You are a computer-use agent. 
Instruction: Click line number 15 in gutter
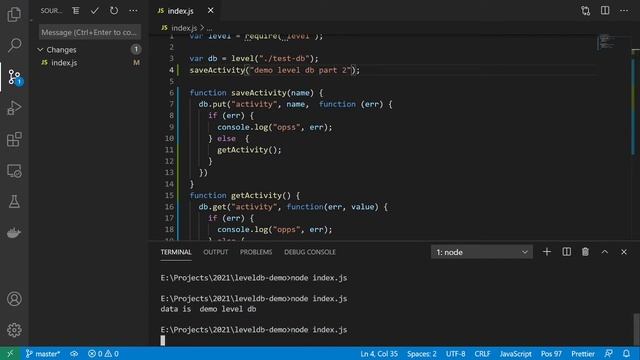pyautogui.click(x=169, y=195)
